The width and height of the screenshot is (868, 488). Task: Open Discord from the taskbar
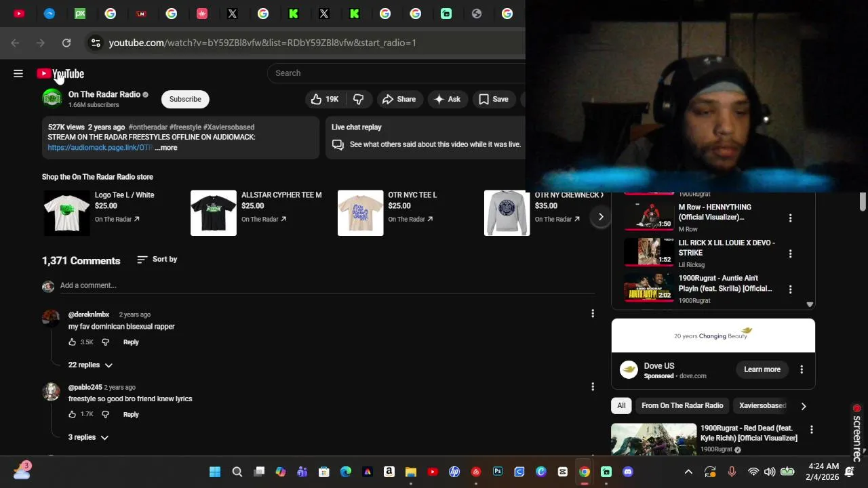click(x=628, y=472)
